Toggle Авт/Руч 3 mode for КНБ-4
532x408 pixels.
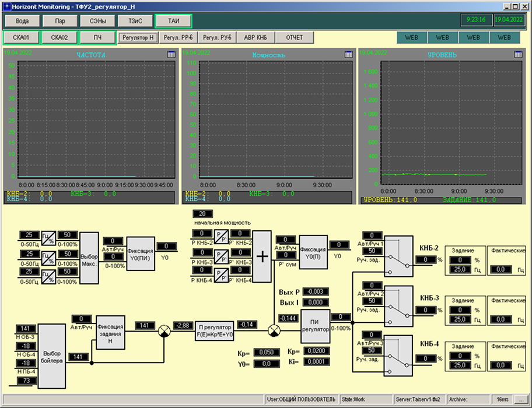[x=372, y=335]
